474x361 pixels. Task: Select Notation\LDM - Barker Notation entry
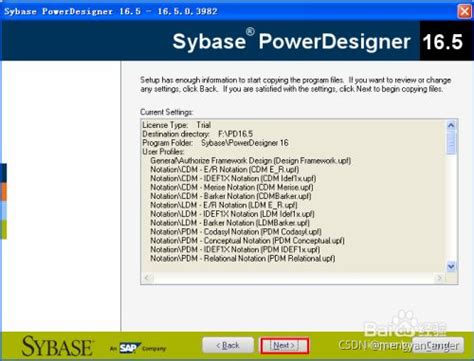point(230,223)
